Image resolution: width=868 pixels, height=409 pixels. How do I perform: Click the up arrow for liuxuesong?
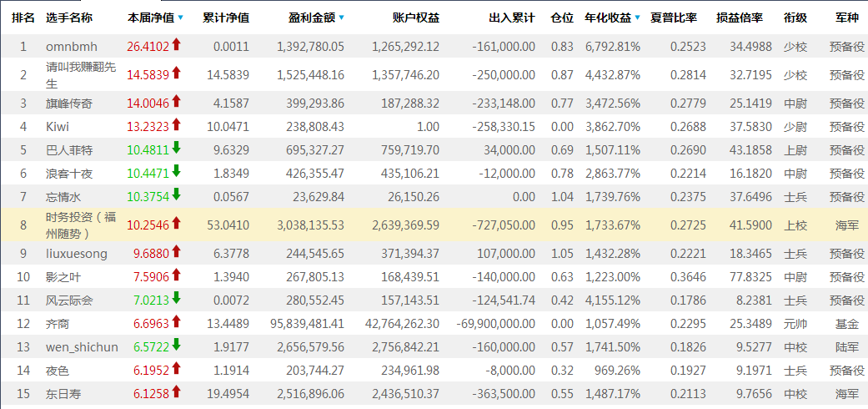tap(177, 251)
